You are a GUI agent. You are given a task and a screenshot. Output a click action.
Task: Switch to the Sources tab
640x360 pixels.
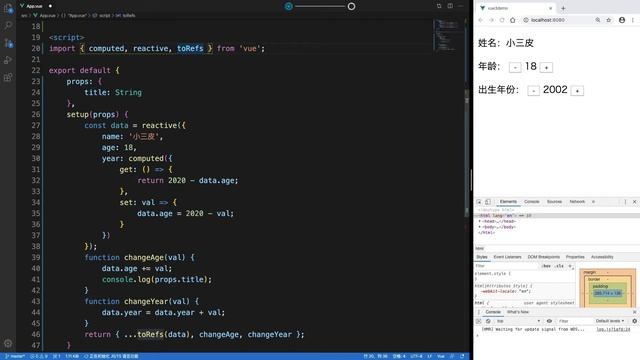[x=554, y=202]
